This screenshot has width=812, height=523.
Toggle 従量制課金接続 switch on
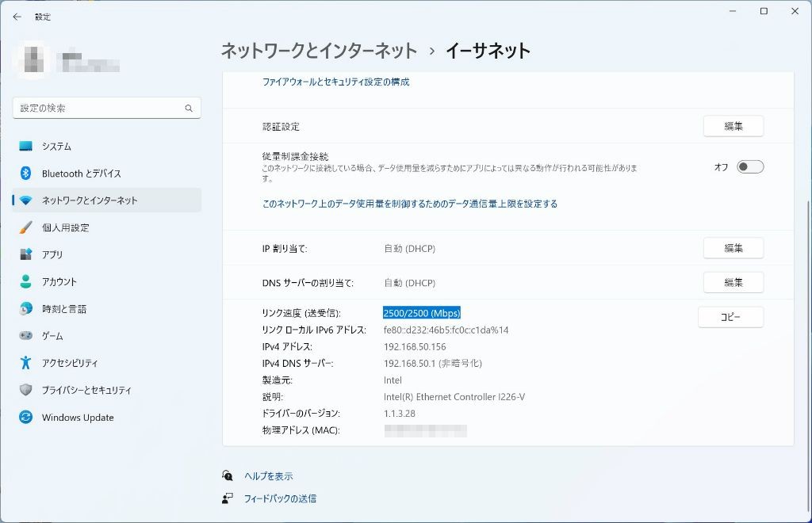749,167
